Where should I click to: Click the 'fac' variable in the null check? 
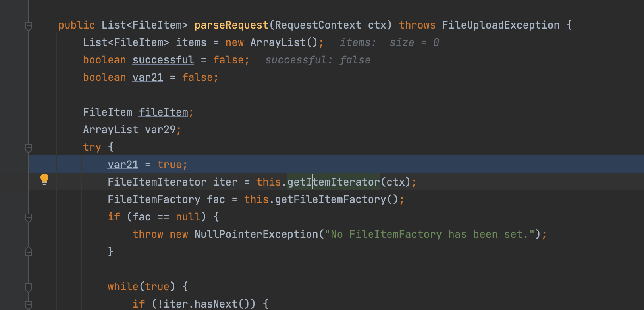tap(142, 217)
